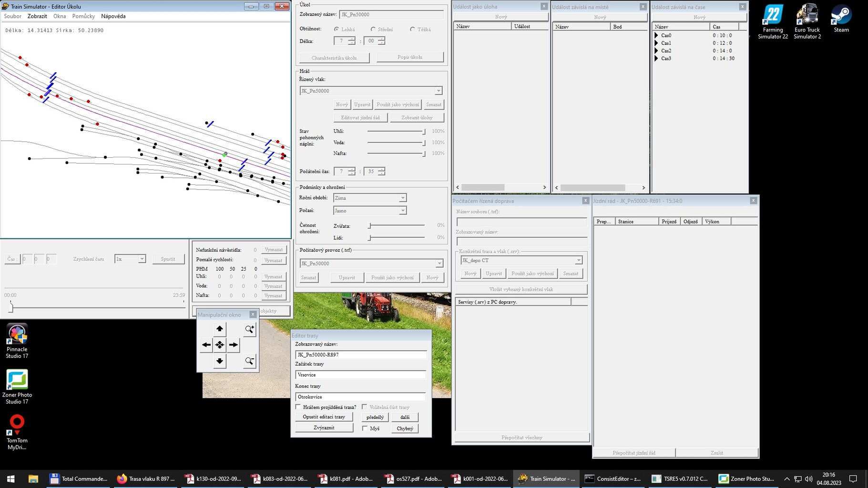Open Zrychlení času 1x dropdown
Viewport: 868px width, 488px height.
point(142,259)
